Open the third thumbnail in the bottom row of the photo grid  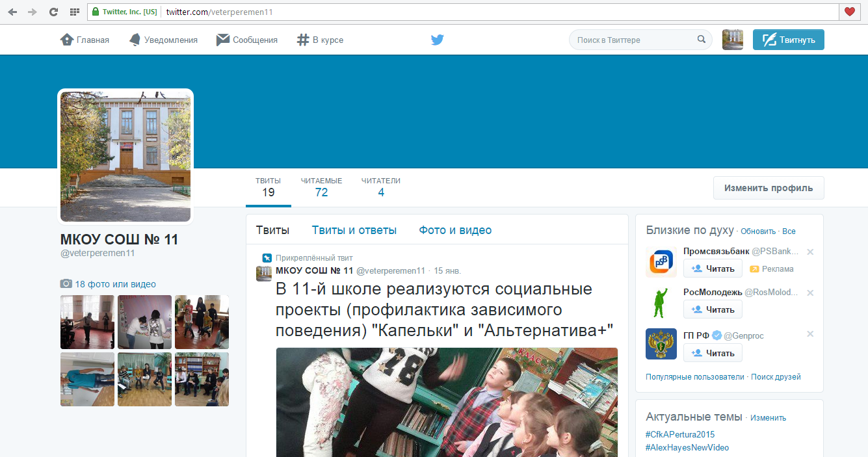[202, 379]
